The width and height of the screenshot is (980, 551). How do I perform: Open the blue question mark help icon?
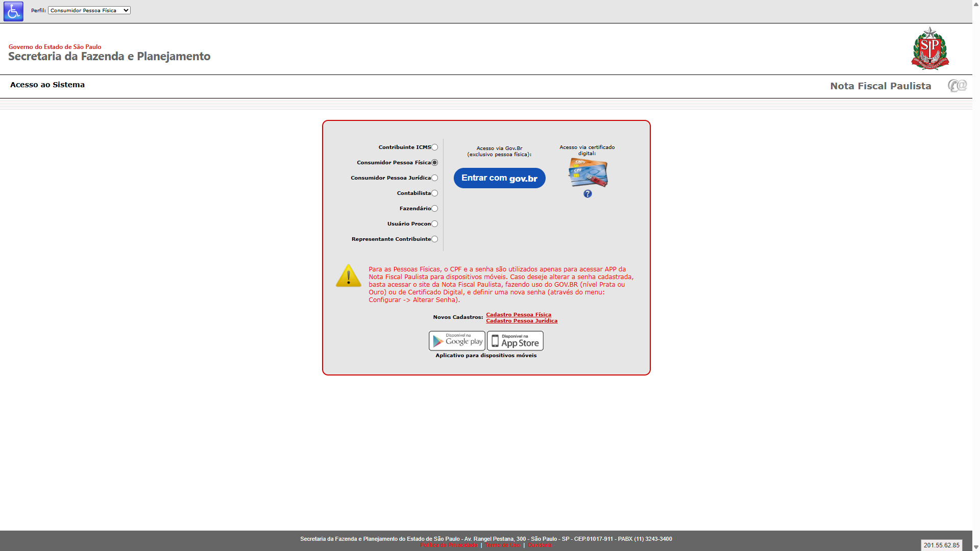(587, 194)
